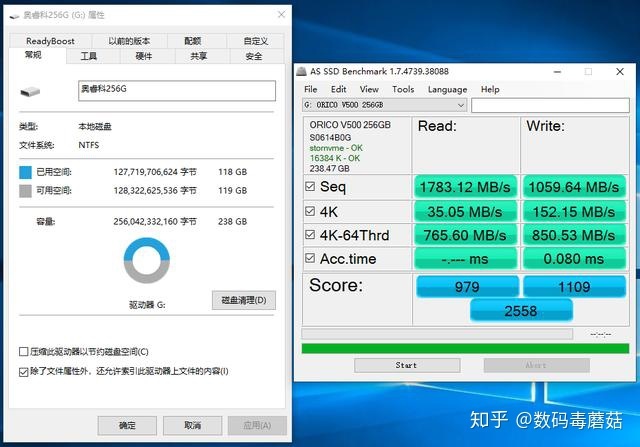Enable compress this drive checkbox
The width and height of the screenshot is (640, 447).
(24, 351)
